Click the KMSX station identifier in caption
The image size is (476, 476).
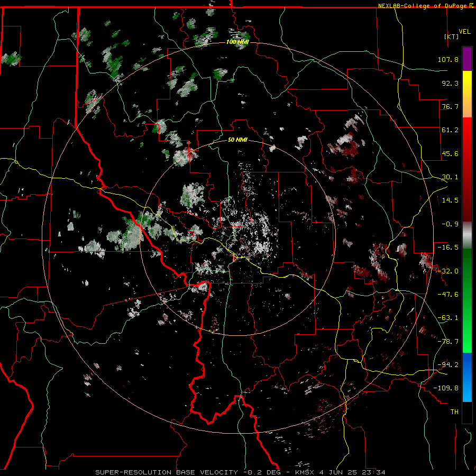point(305,472)
